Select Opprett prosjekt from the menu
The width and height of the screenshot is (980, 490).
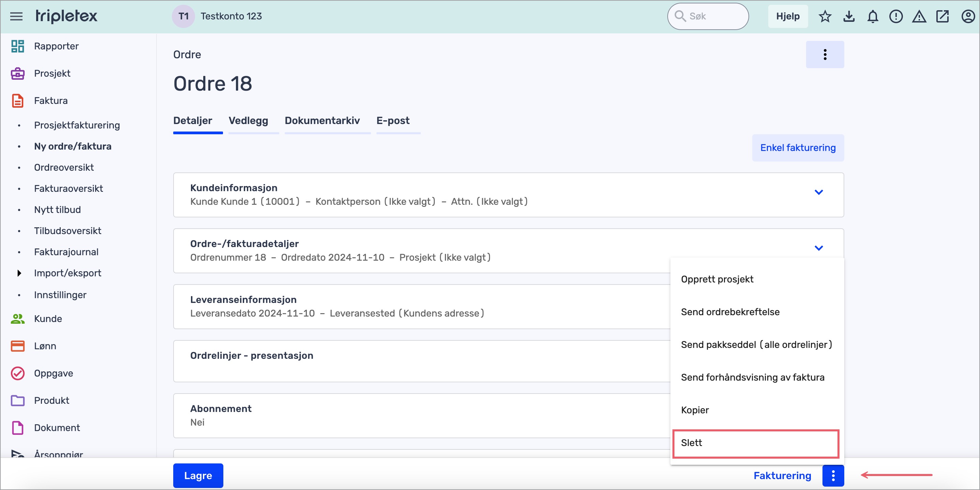(x=757, y=279)
